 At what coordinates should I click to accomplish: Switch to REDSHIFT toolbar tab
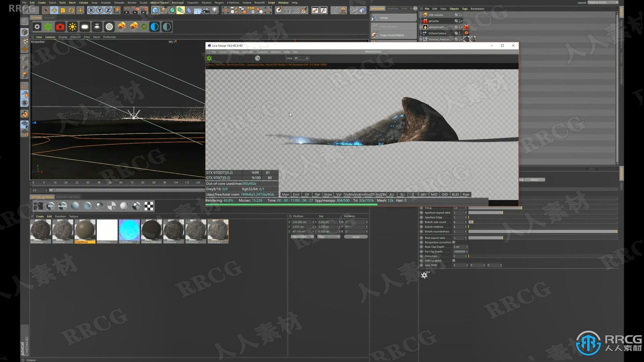coord(50,18)
